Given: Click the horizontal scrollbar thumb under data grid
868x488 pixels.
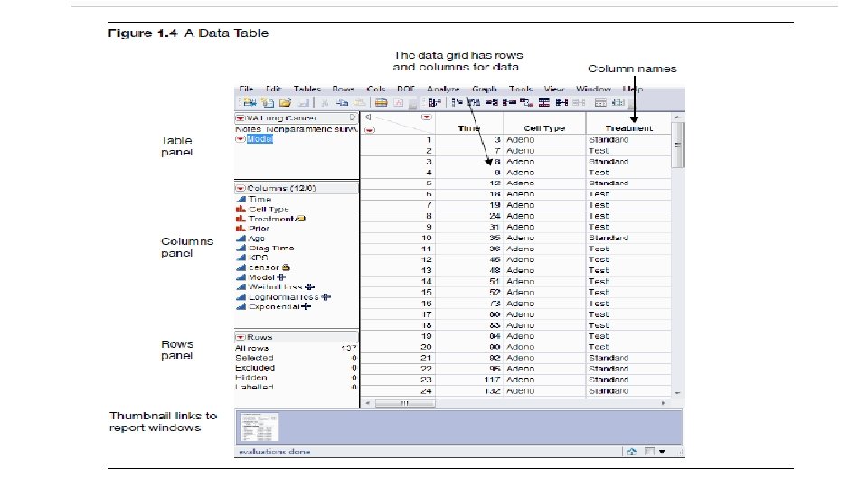Looking at the screenshot, I should [405, 403].
